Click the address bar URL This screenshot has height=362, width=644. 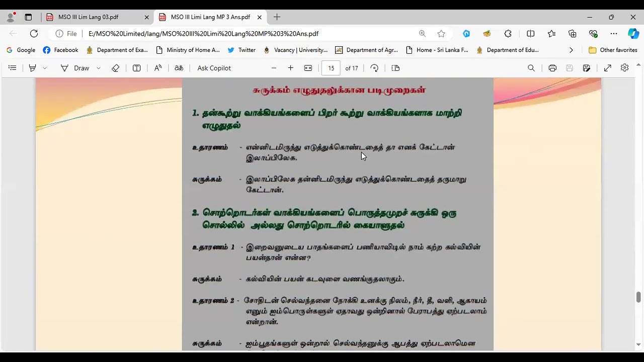coord(203,34)
